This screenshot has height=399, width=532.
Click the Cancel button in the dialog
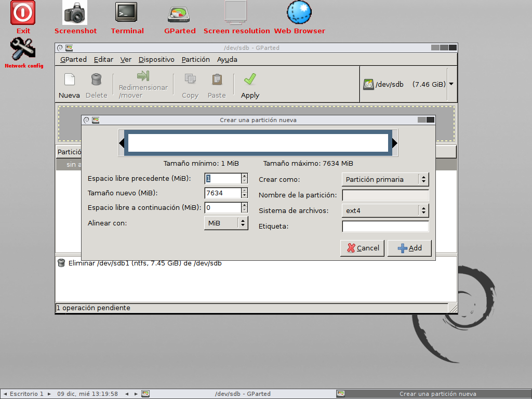pos(362,248)
